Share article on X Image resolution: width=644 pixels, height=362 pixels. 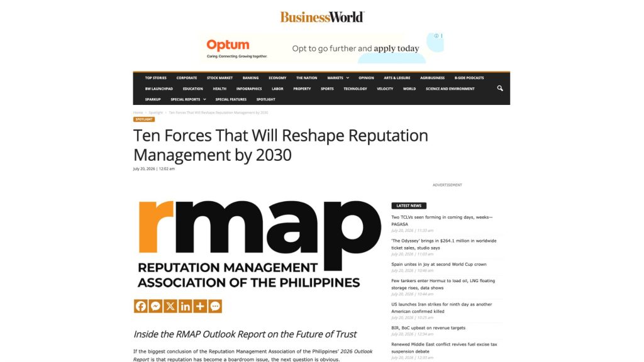[x=170, y=306]
